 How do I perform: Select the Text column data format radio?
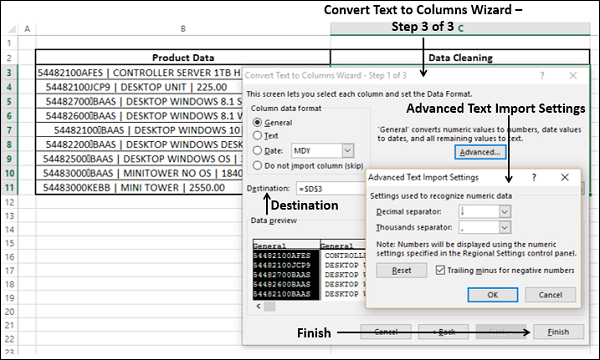pos(257,135)
